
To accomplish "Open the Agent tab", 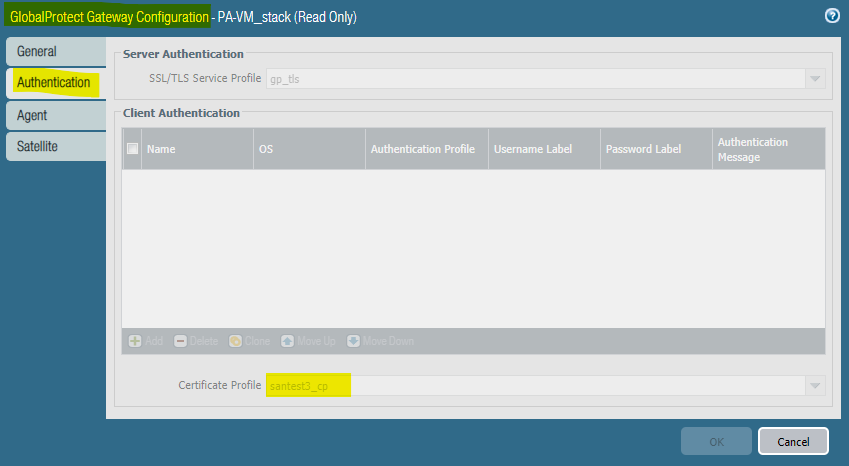I will click(55, 115).
